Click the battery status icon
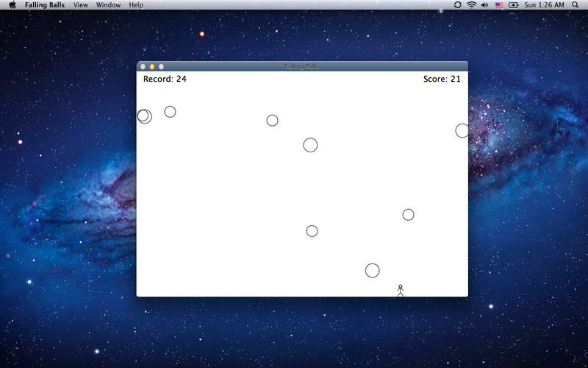 click(x=512, y=5)
